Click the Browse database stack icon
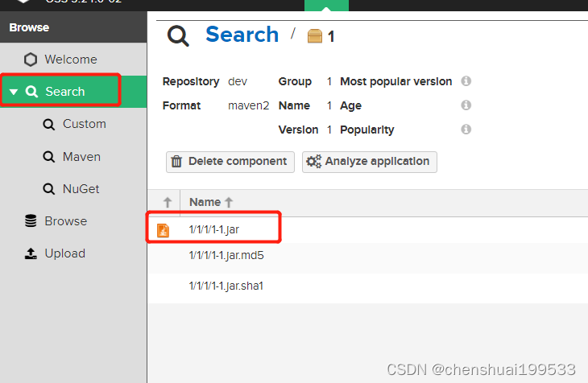Viewport: 588px width, 383px height. 31,221
